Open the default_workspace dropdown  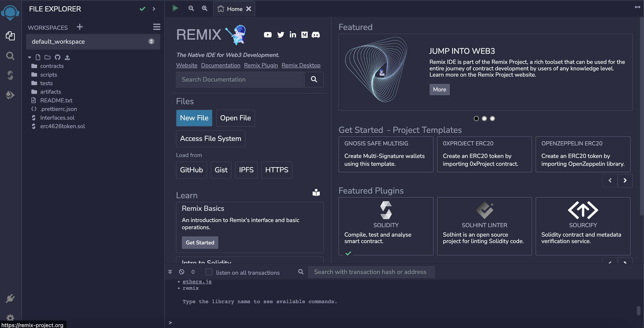pos(93,41)
